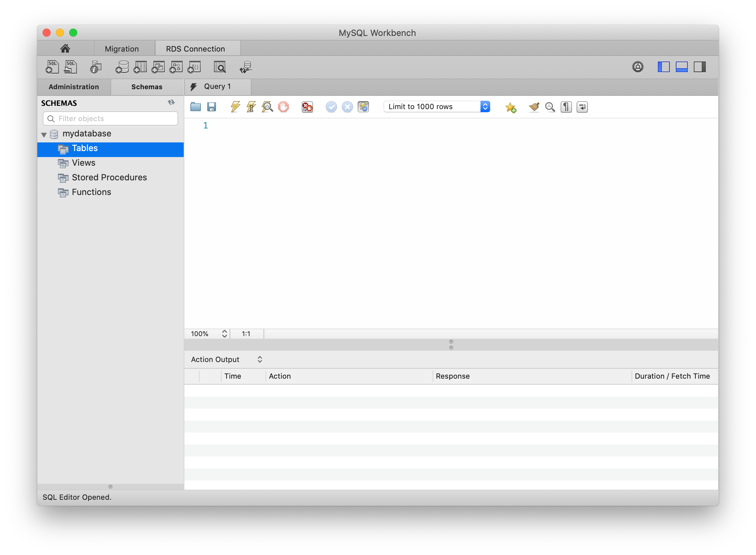This screenshot has height=555, width=756.
Task: Toggle invisible characters pilcrow icon
Action: [x=566, y=107]
